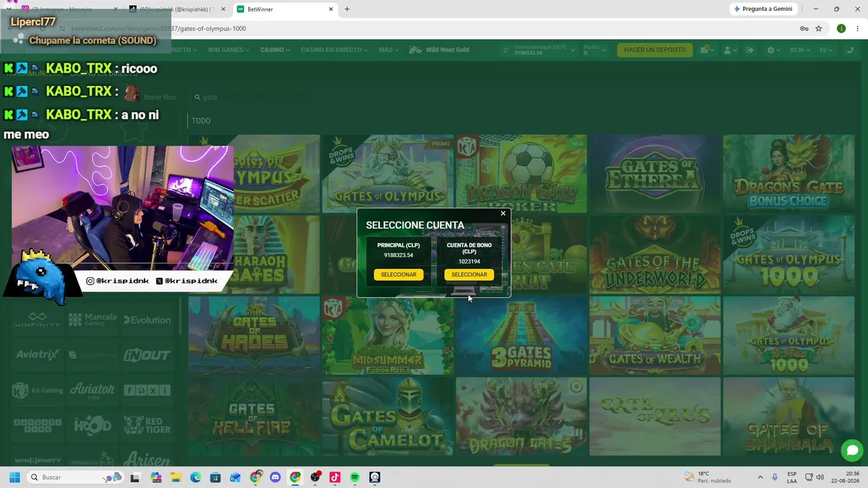Open the Dragon Gate Poker game

(521, 174)
